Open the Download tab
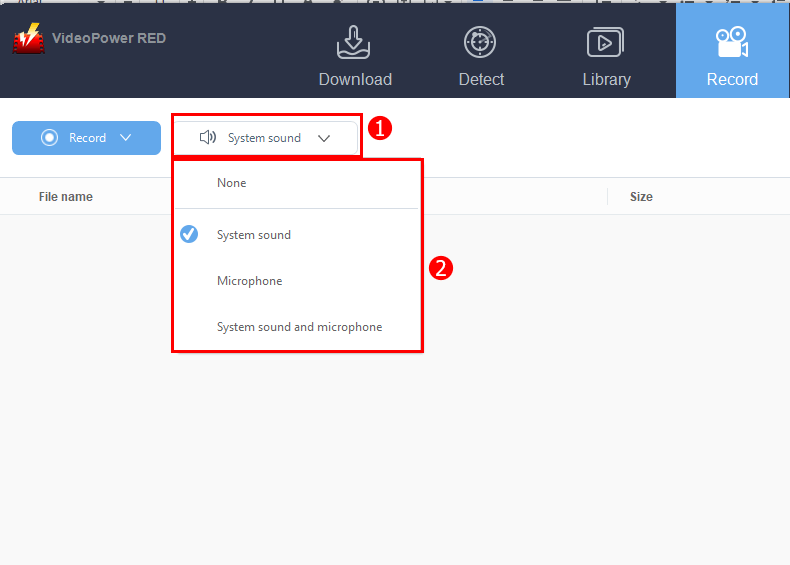The width and height of the screenshot is (790, 565). (355, 56)
